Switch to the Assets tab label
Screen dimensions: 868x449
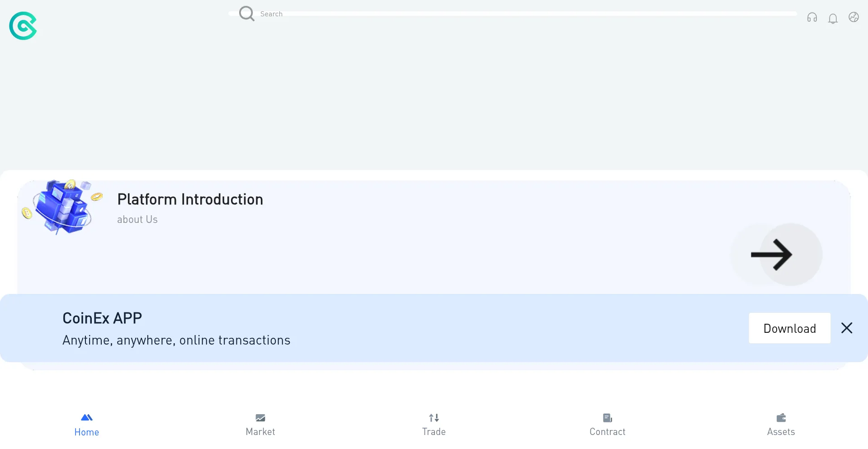tap(781, 432)
